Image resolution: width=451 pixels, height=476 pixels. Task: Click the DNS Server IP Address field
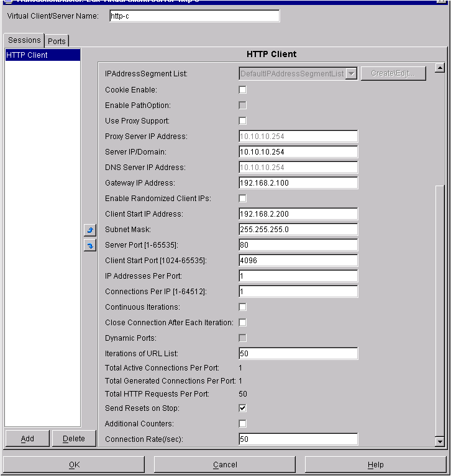298,168
